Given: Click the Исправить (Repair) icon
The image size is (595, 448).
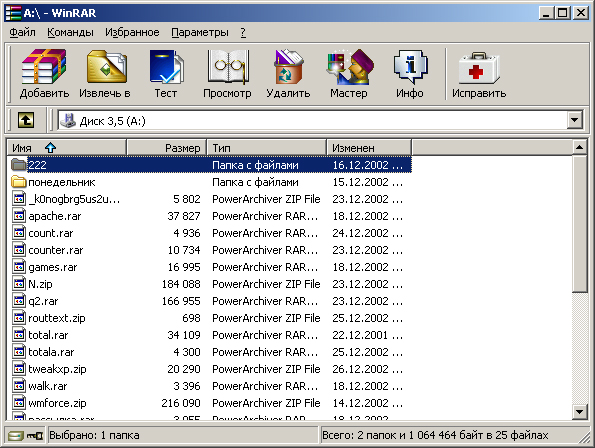Looking at the screenshot, I should [x=479, y=74].
